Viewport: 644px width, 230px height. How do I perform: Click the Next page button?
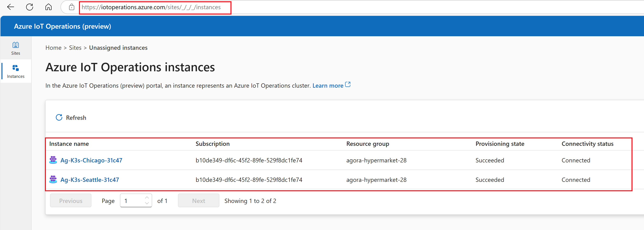pyautogui.click(x=198, y=201)
